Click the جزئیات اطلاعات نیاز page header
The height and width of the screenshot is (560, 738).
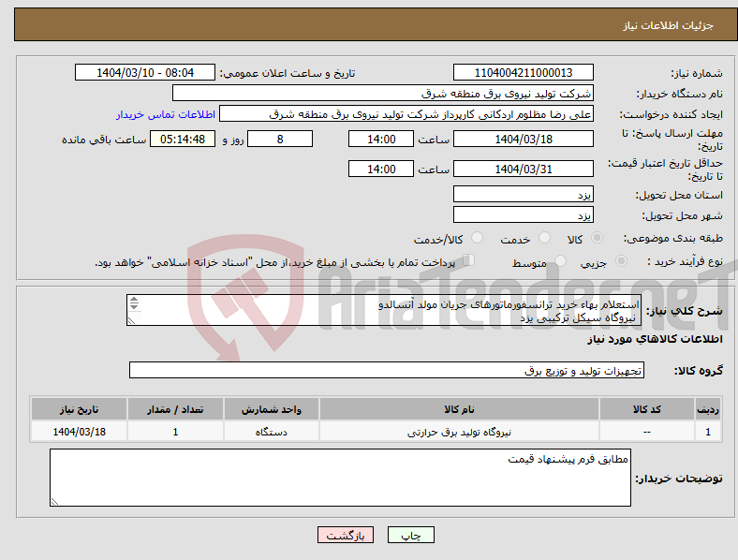tap(669, 25)
